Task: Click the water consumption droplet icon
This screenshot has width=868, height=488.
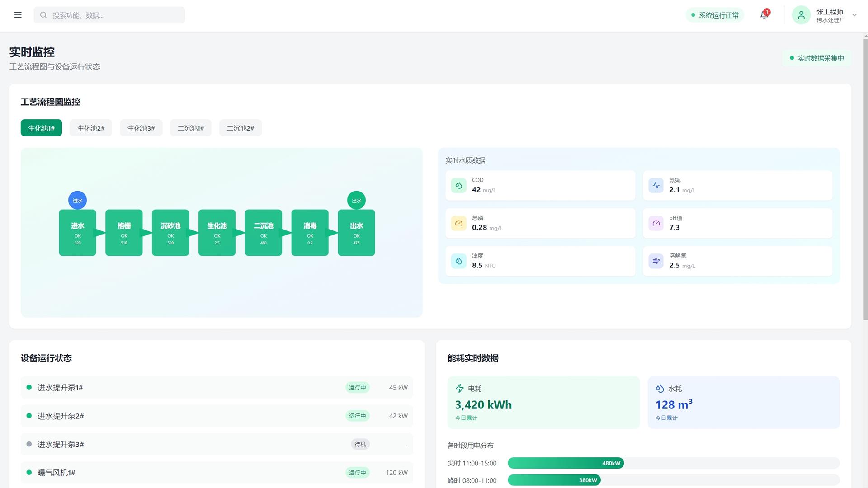Action: 660,389
